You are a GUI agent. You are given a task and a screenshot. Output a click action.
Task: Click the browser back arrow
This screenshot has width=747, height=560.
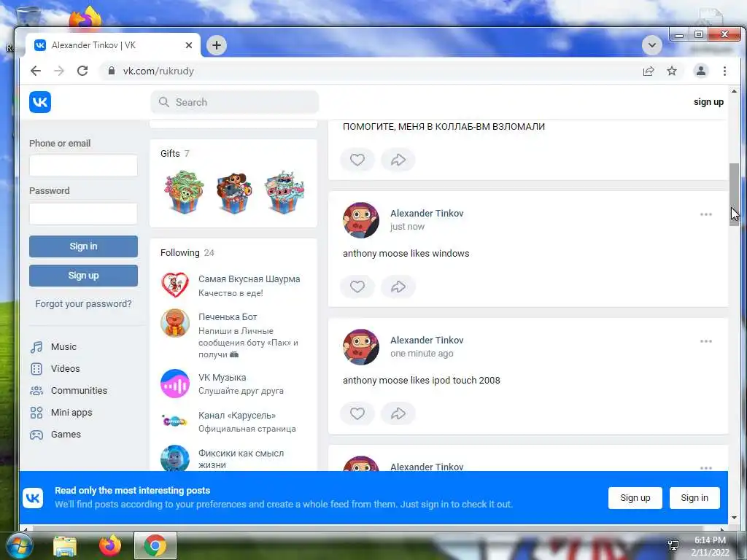click(36, 71)
